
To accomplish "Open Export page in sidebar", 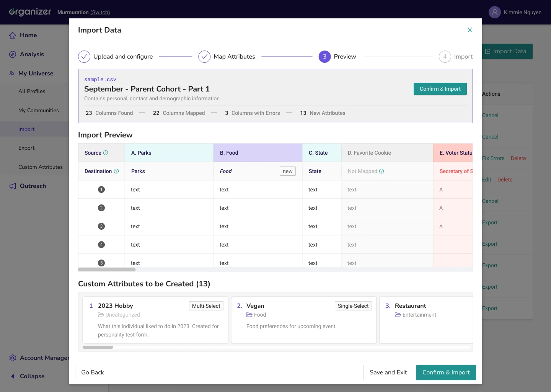I will pyautogui.click(x=26, y=148).
